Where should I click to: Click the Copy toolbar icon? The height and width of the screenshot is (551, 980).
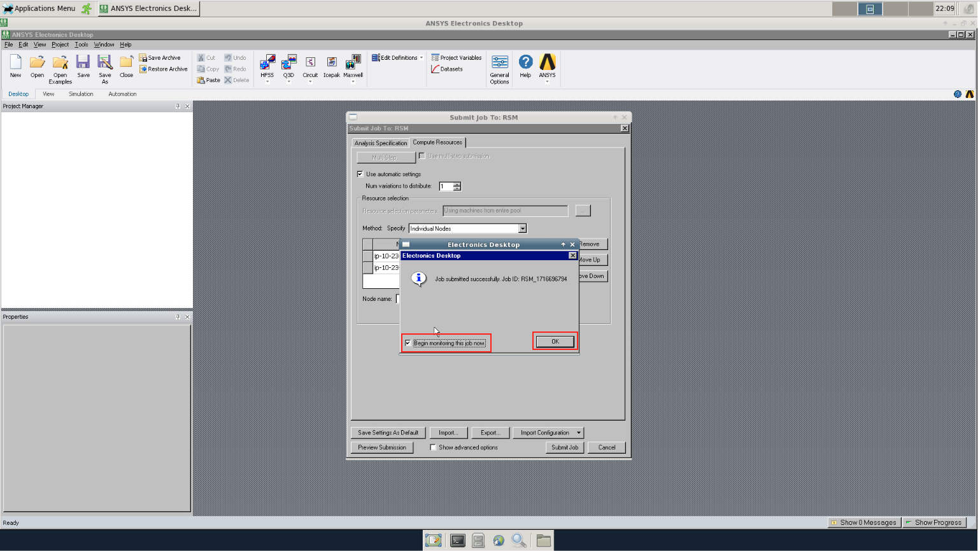tap(208, 69)
